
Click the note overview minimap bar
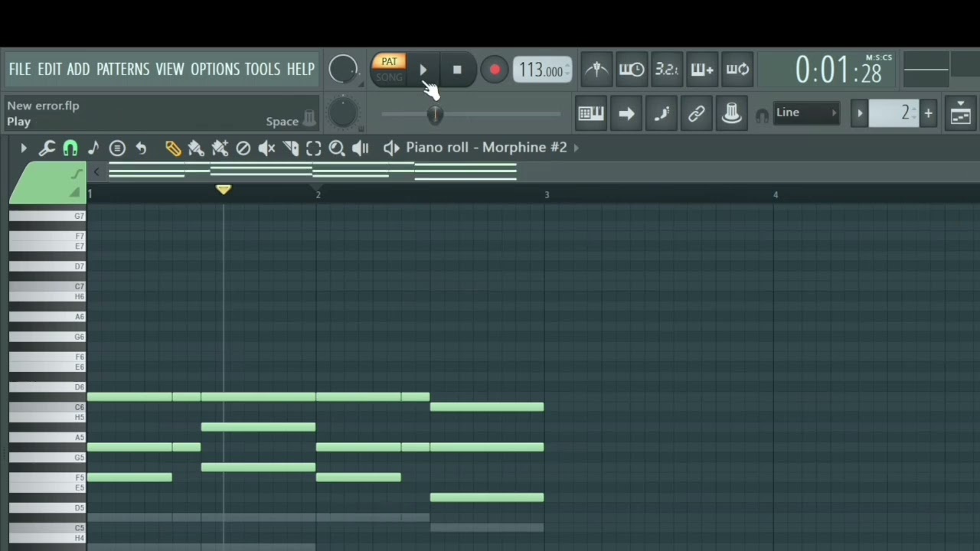[313, 171]
